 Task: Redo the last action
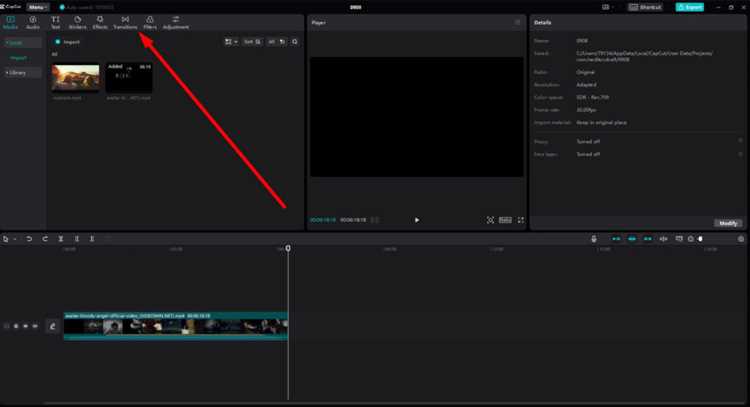tap(45, 239)
